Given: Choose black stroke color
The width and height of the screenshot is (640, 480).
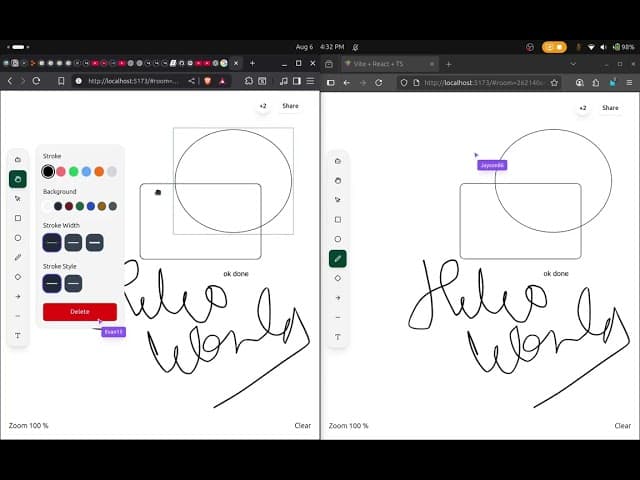Looking at the screenshot, I should pos(48,171).
